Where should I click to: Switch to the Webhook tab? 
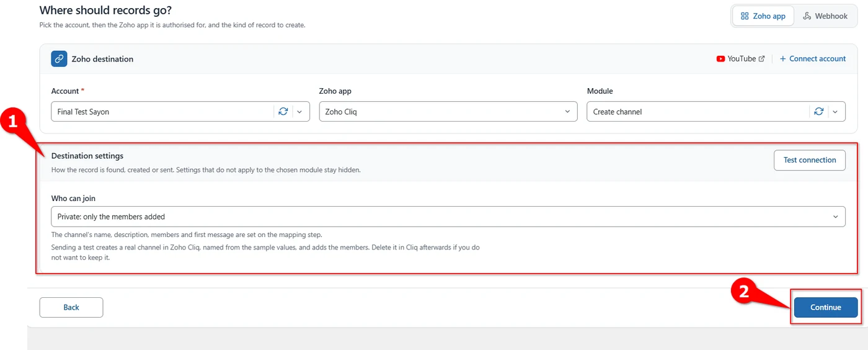pyautogui.click(x=825, y=16)
